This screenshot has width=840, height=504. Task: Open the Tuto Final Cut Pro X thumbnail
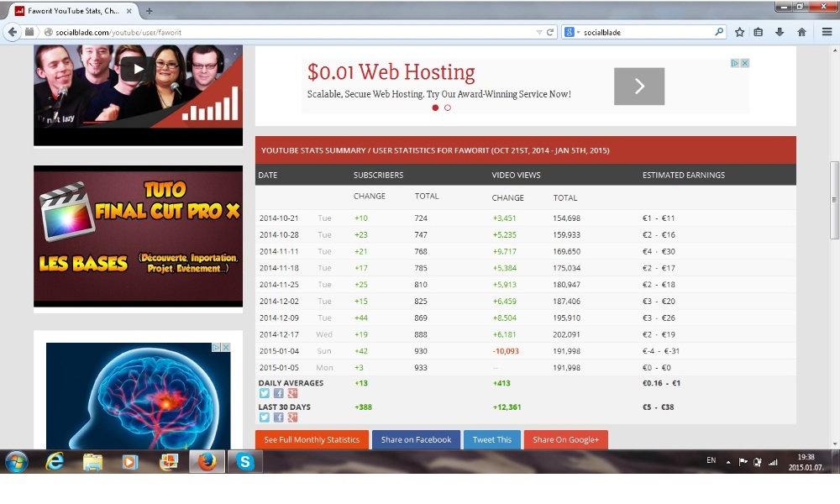click(x=138, y=236)
